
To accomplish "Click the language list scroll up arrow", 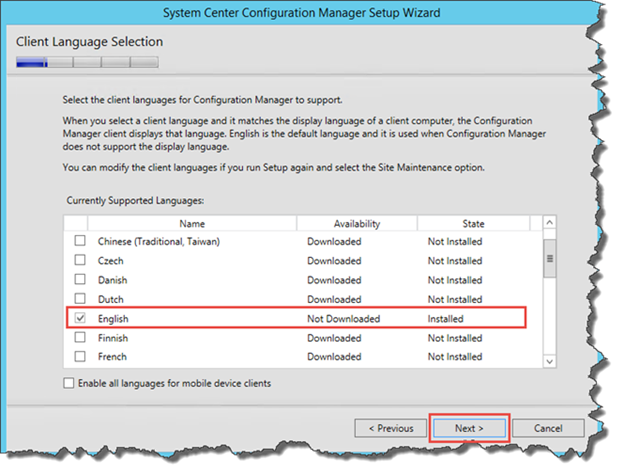I will 550,222.
